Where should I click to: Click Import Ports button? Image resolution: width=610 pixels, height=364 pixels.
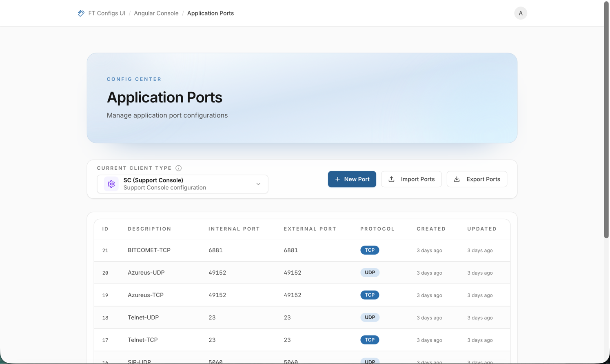[411, 179]
